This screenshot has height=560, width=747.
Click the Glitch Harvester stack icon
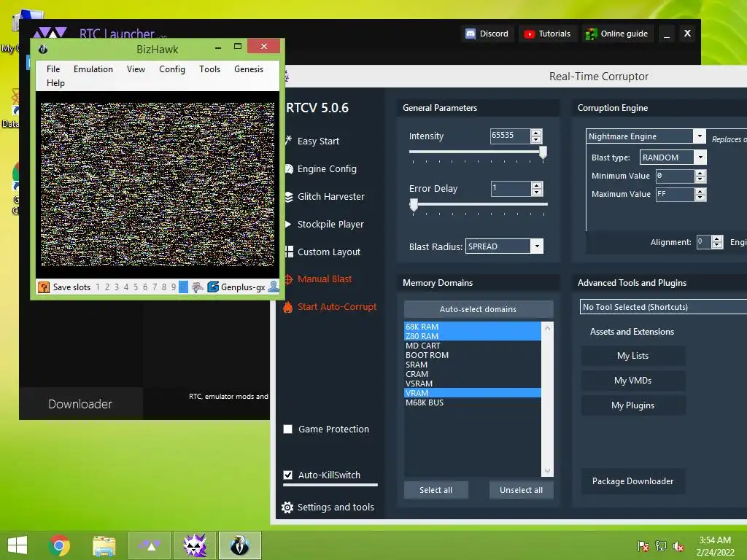tap(289, 197)
